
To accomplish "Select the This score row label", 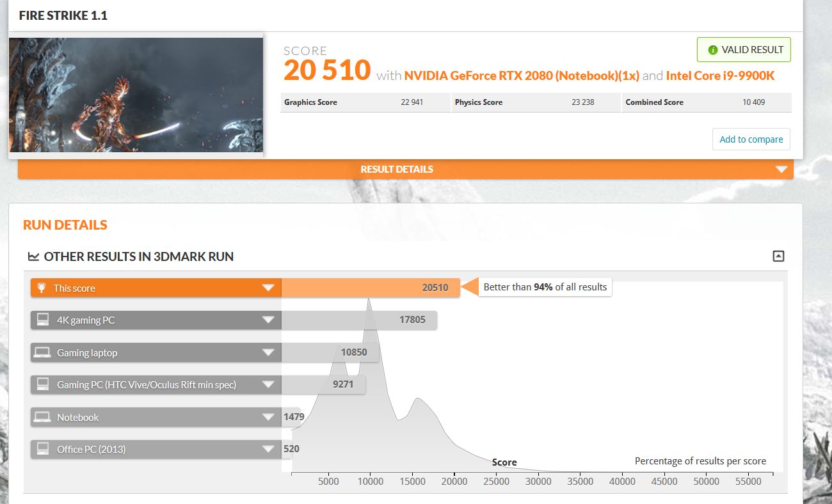I will (x=74, y=288).
